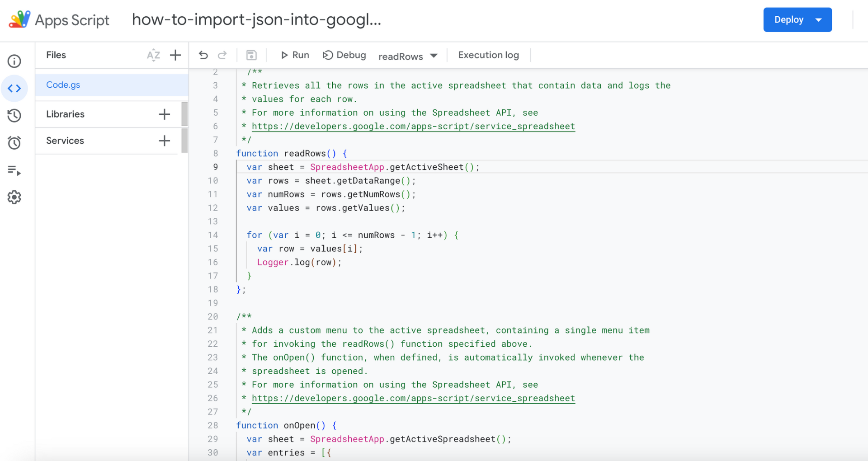Select the Code.gs file
Screen dimensions: 868x461
(x=63, y=85)
